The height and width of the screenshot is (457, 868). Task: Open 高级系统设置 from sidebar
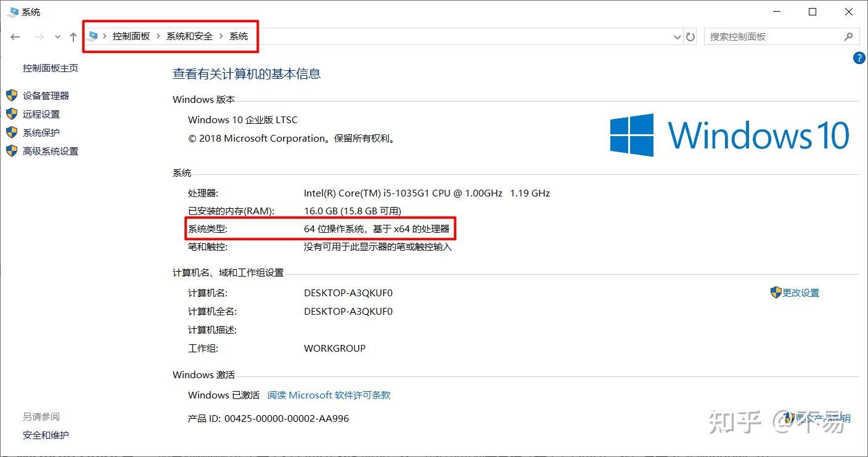[x=51, y=151]
